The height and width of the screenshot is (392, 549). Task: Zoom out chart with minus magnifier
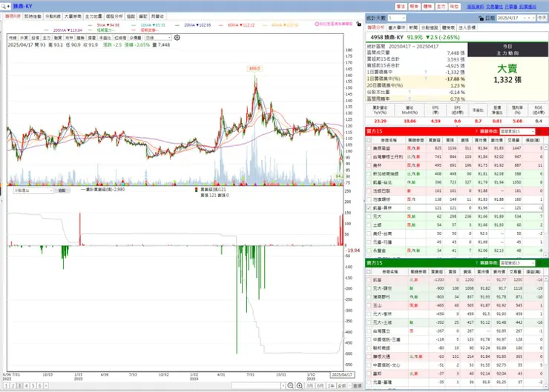pyautogui.click(x=290, y=386)
